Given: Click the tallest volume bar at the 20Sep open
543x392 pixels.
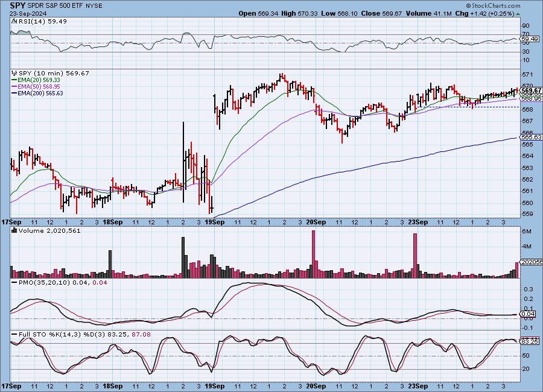Looking at the screenshot, I should [313, 254].
